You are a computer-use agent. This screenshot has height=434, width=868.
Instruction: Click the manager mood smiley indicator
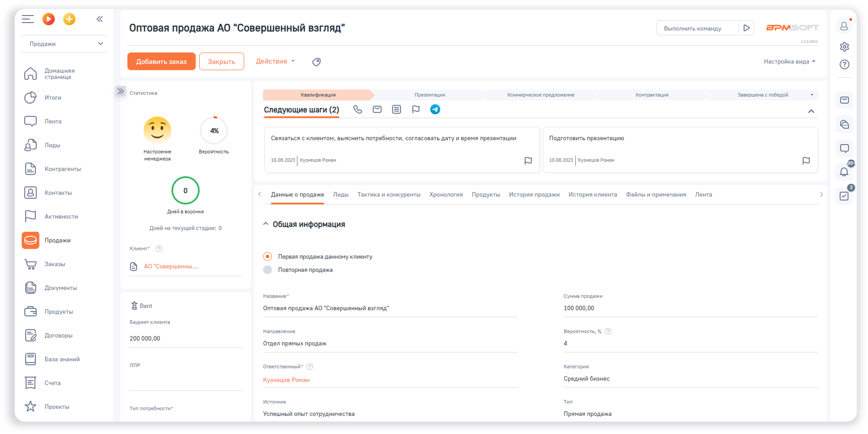point(157,130)
